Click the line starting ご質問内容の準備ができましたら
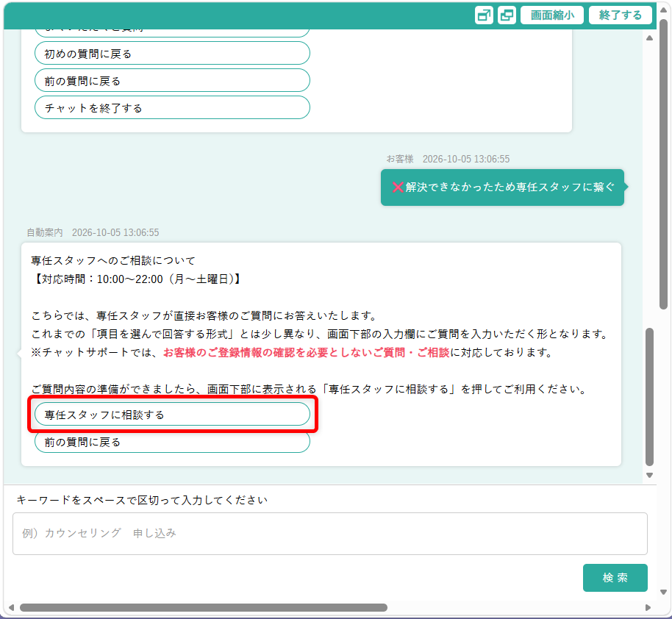 [x=310, y=389]
